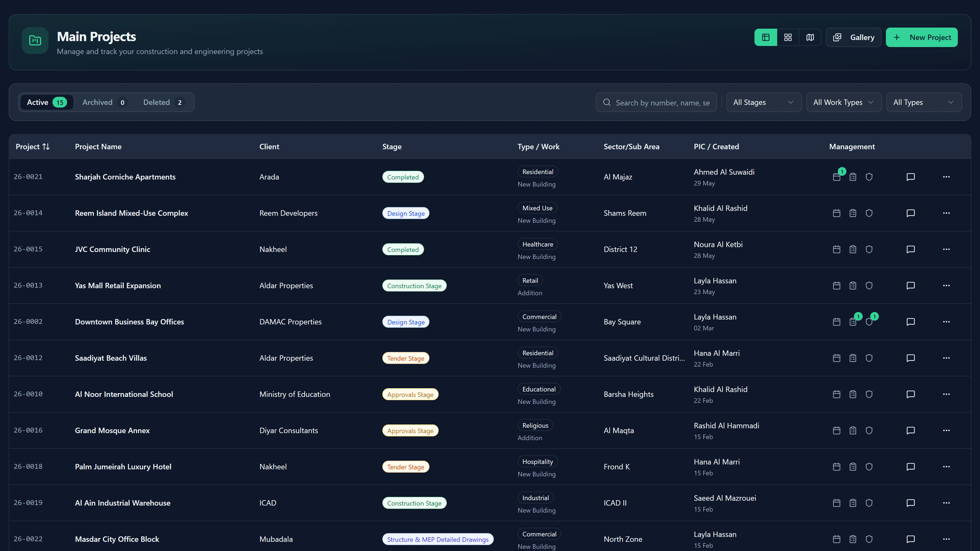Image resolution: width=980 pixels, height=551 pixels.
Task: Click sector Saadiyat Cultural District cell
Action: (x=644, y=358)
